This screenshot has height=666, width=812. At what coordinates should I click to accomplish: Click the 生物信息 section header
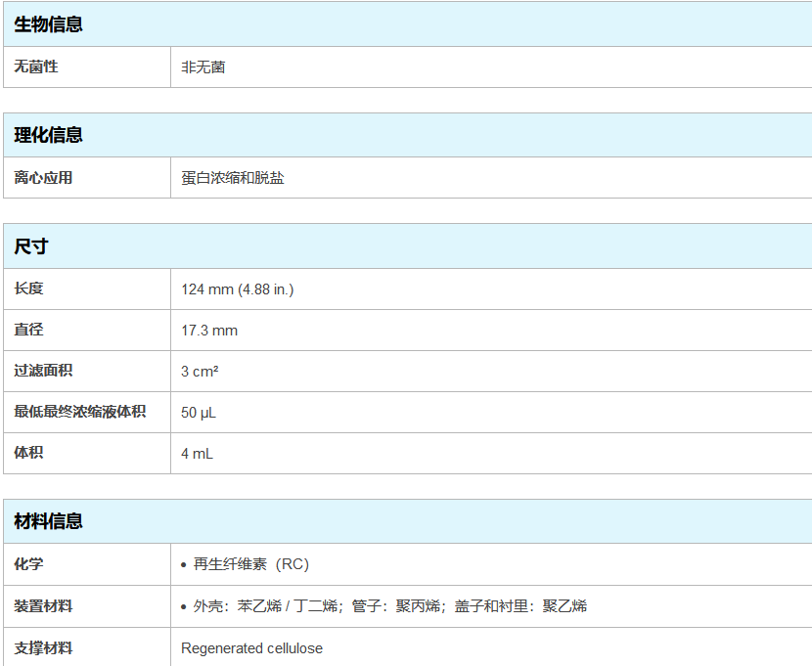point(48,24)
